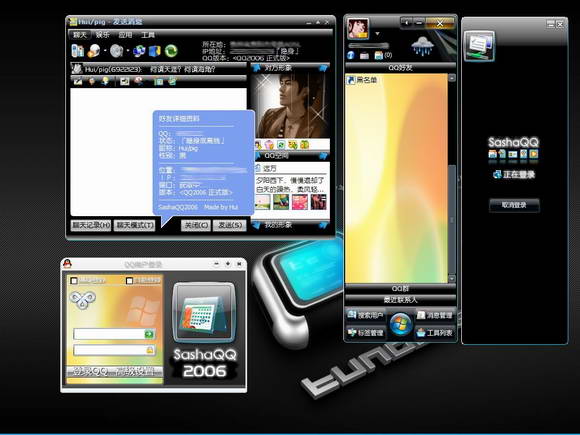Click the green refresh arrows icon

171,51
